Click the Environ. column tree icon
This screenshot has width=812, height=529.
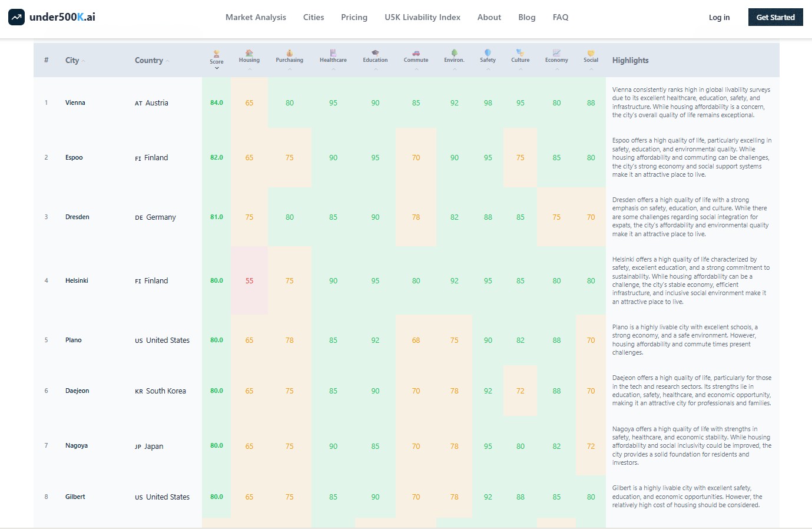pos(454,53)
